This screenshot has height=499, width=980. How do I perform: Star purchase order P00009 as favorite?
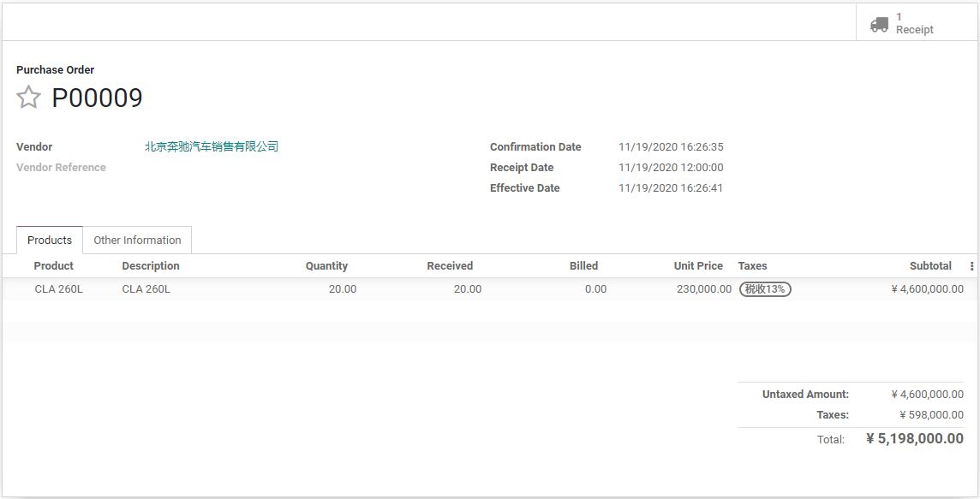tap(28, 98)
